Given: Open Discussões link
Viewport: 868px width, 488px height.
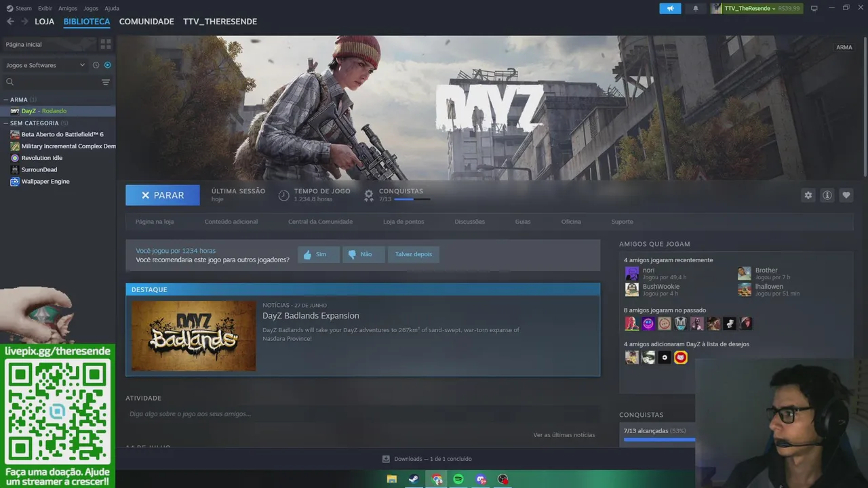Looking at the screenshot, I should (470, 222).
